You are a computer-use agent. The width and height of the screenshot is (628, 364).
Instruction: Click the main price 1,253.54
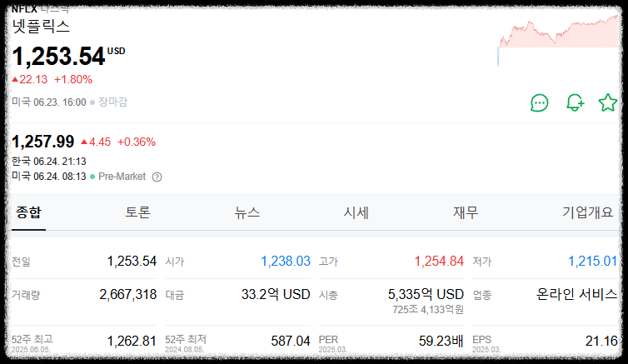59,56
